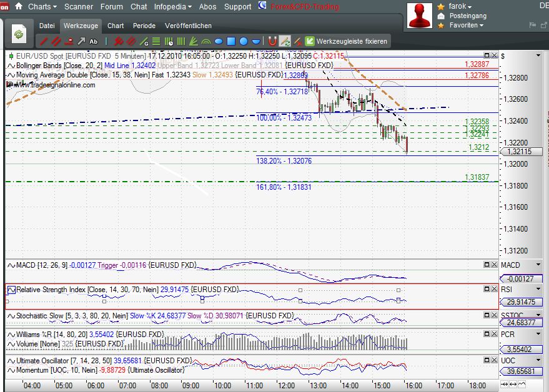Open the Posteingang inbox
This screenshot has width=549, height=392.
click(x=468, y=16)
